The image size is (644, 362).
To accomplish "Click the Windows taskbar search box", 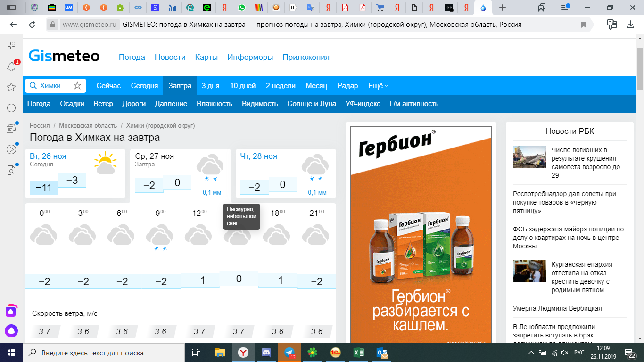I will [104, 352].
